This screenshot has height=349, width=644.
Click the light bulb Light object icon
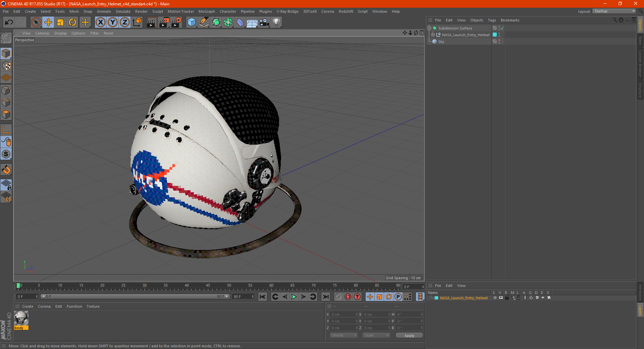coord(276,22)
